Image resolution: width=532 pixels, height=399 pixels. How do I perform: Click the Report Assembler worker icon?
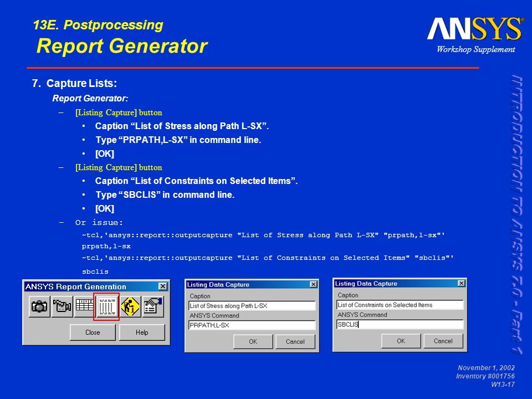[x=130, y=306]
